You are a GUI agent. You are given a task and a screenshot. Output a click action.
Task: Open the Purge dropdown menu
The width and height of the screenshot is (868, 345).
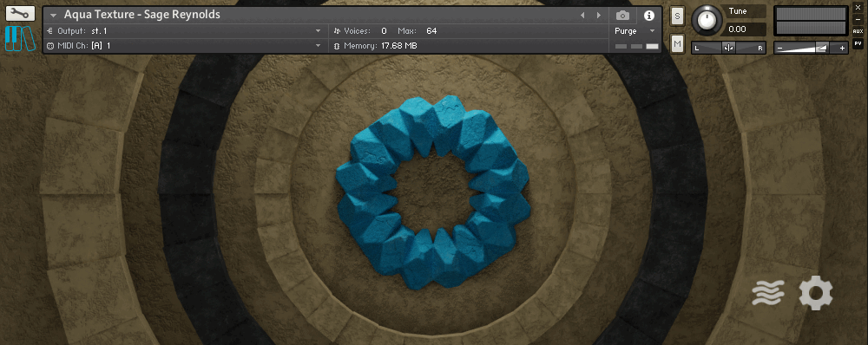coord(635,31)
